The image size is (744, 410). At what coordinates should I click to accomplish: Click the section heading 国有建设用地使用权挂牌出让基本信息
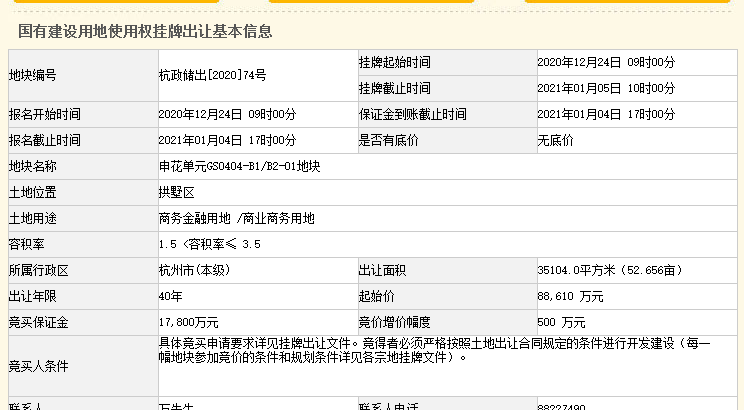pos(145,32)
